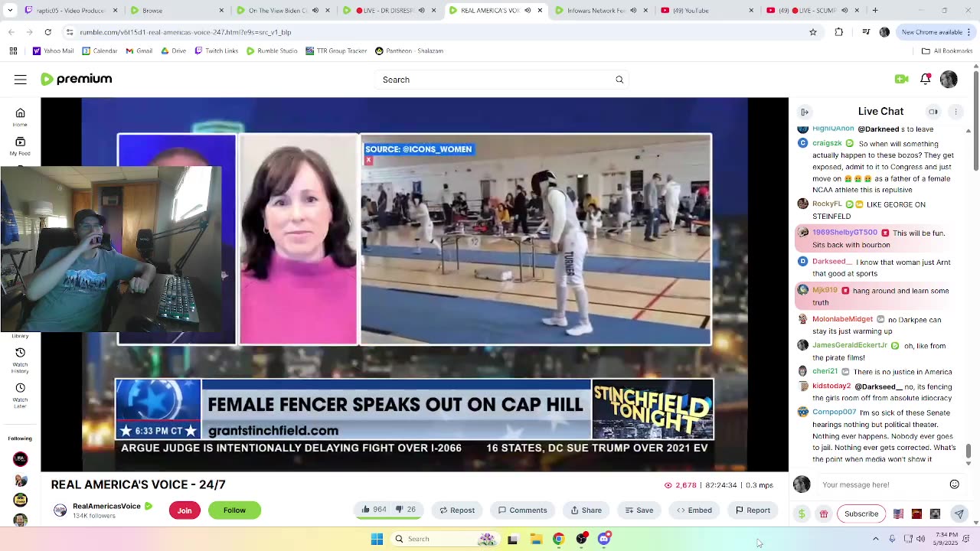The width and height of the screenshot is (980, 551).
Task: Click the gift subscription icon
Action: [824, 514]
